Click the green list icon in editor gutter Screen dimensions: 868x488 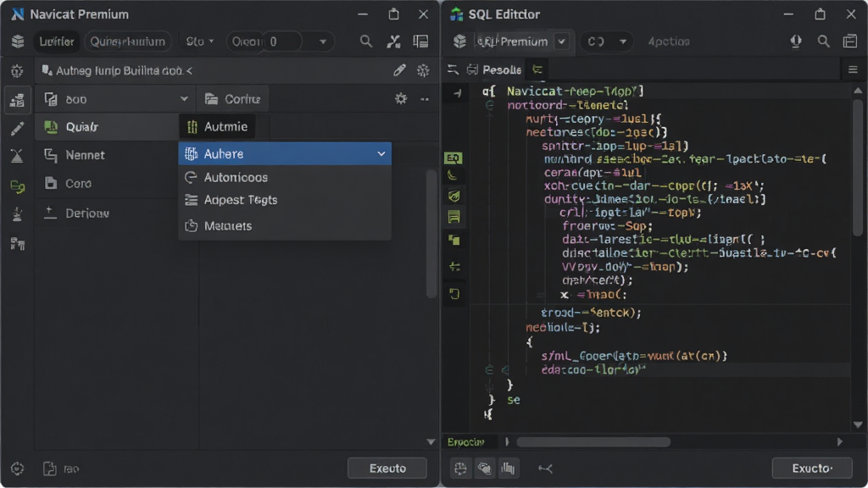click(x=454, y=217)
